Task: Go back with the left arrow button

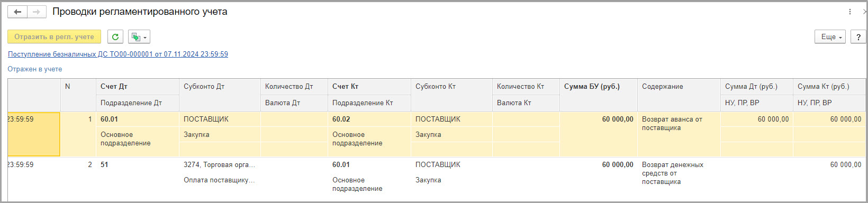Action: [17, 12]
